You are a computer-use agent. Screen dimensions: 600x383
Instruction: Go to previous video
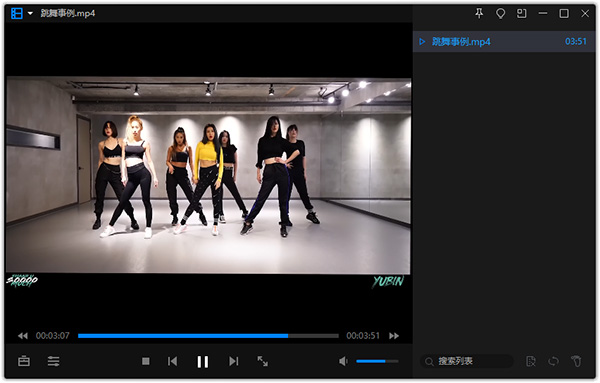172,361
